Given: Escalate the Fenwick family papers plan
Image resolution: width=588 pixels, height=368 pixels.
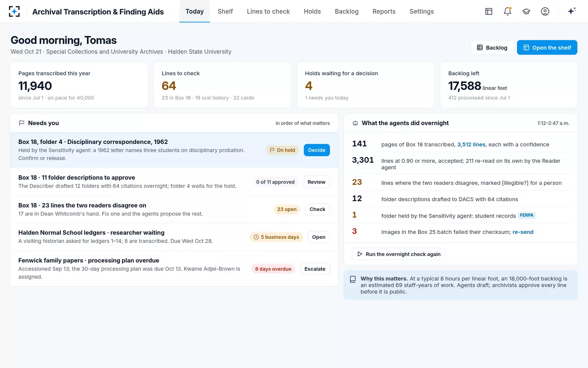Looking at the screenshot, I should tap(315, 269).
